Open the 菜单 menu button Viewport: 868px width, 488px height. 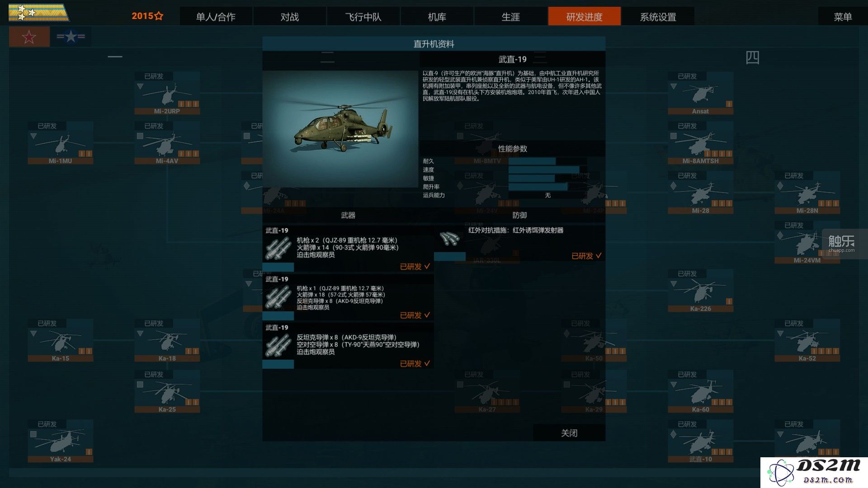843,17
